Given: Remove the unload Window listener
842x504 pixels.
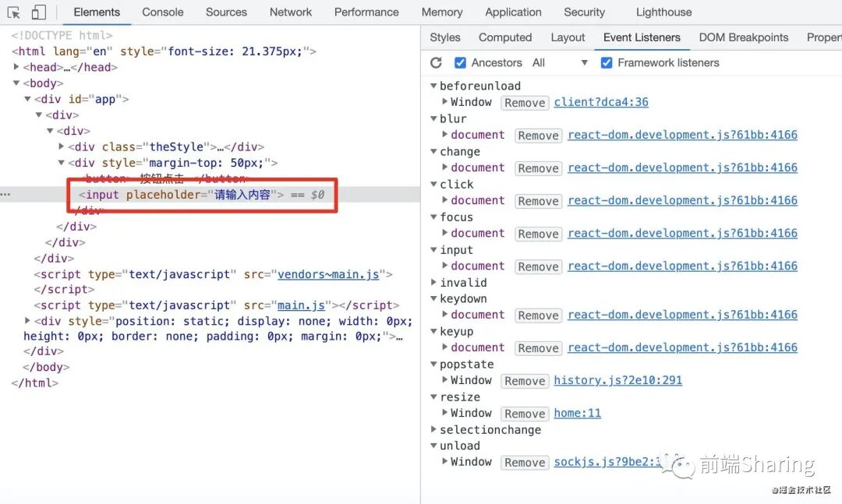Looking at the screenshot, I should click(525, 463).
